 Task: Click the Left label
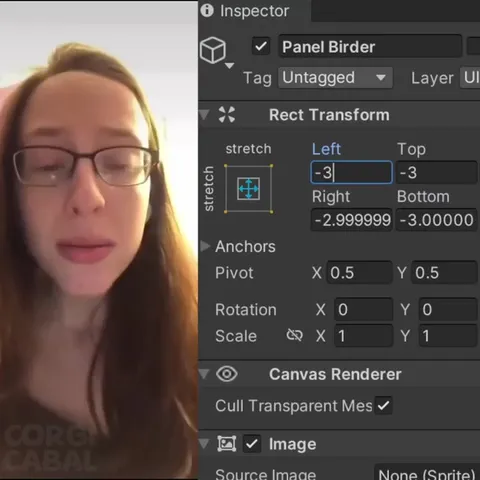(326, 149)
